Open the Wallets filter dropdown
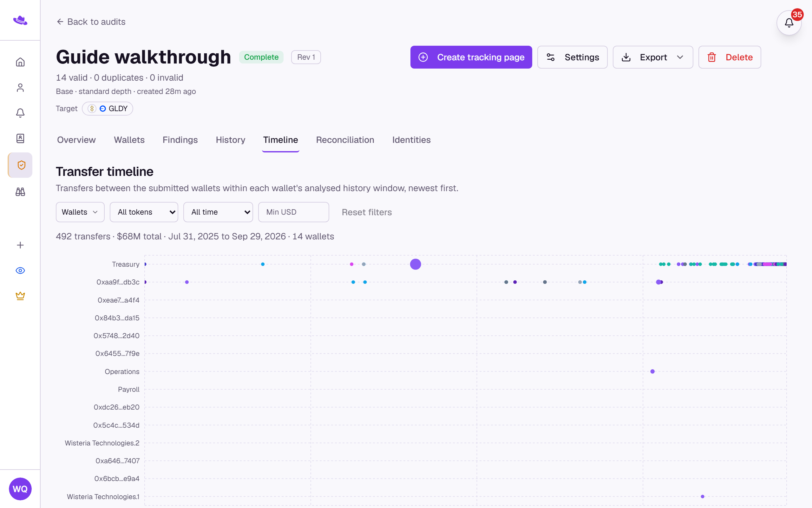Screen dimensions: 812x508 pyautogui.click(x=80, y=212)
